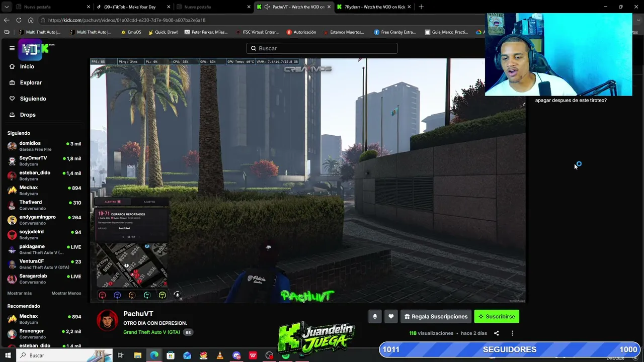The height and width of the screenshot is (362, 644).
Task: Open the PachuVT channel name link
Action: click(138, 314)
